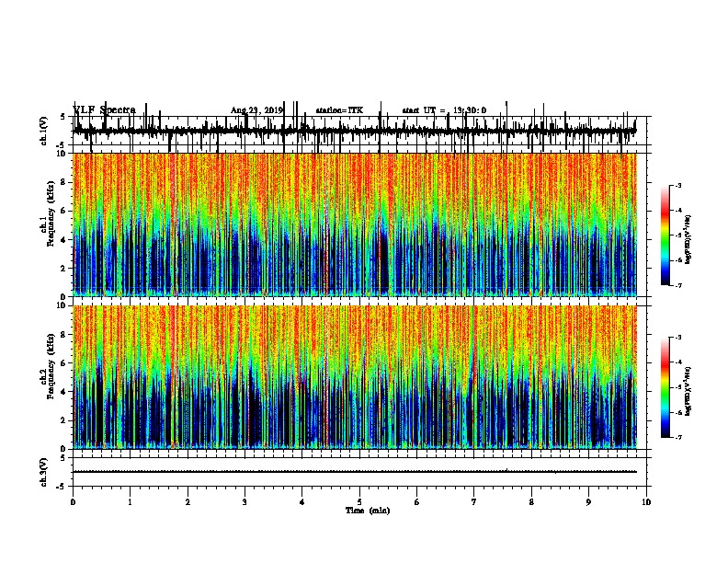The width and height of the screenshot is (728, 563).
Task: Click time axis tick label 1
Action: 131,502
